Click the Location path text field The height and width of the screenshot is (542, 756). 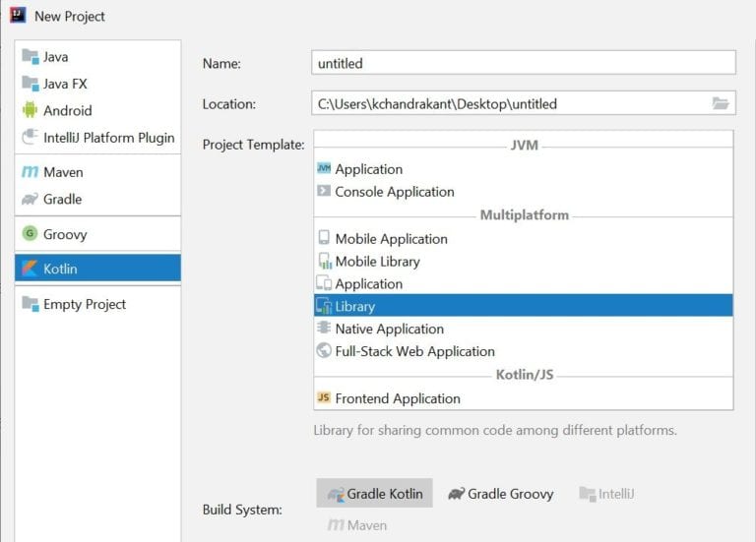(x=507, y=103)
